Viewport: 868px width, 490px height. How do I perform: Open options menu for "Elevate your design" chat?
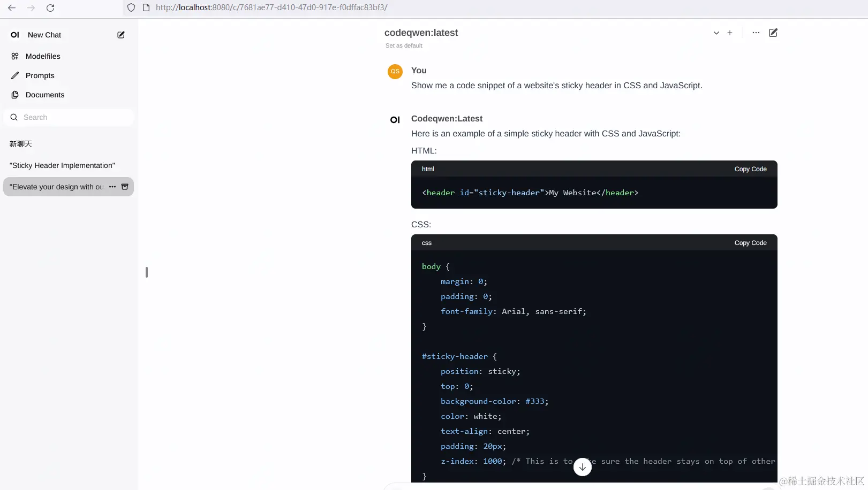pyautogui.click(x=112, y=187)
